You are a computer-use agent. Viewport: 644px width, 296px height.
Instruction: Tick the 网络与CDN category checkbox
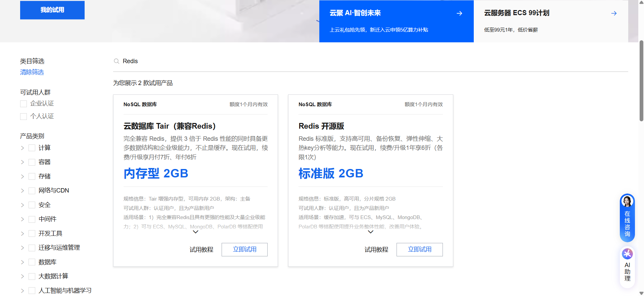point(32,191)
